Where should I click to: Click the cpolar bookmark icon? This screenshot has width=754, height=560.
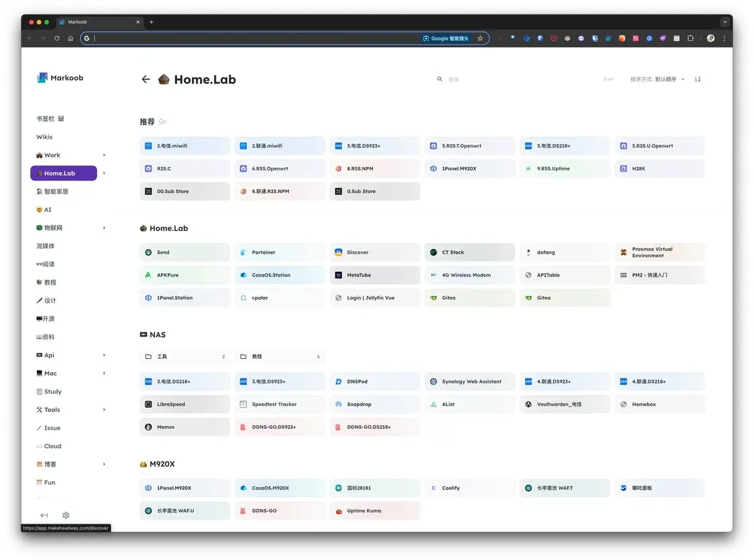243,298
